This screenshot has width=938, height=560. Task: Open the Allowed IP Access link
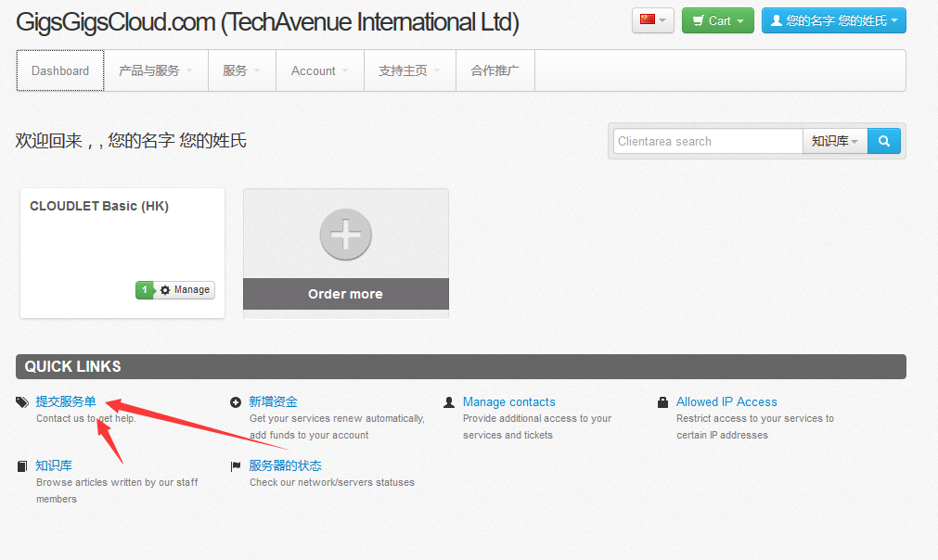click(726, 401)
